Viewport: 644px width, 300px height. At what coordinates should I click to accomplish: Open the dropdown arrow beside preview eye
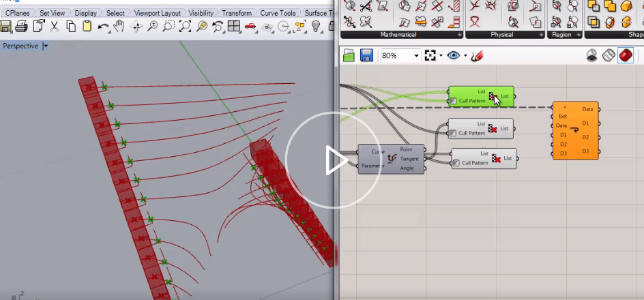pyautogui.click(x=465, y=55)
